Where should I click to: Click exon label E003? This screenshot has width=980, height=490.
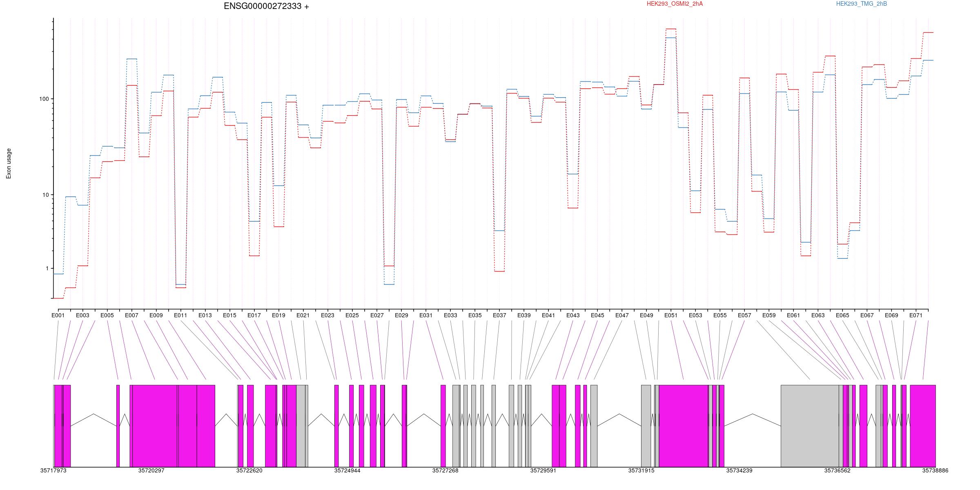coord(82,315)
